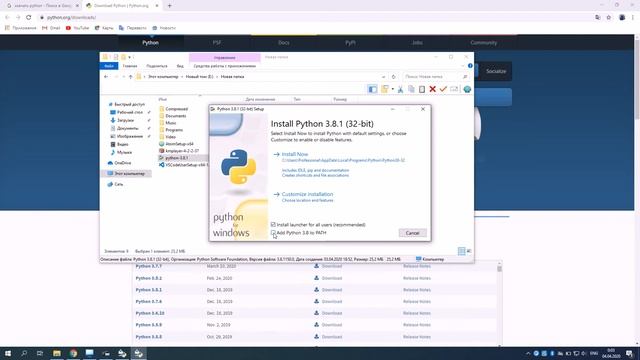Screen dimensions: 640x360
Task: Open the Documents folder in file list
Action: [176, 116]
